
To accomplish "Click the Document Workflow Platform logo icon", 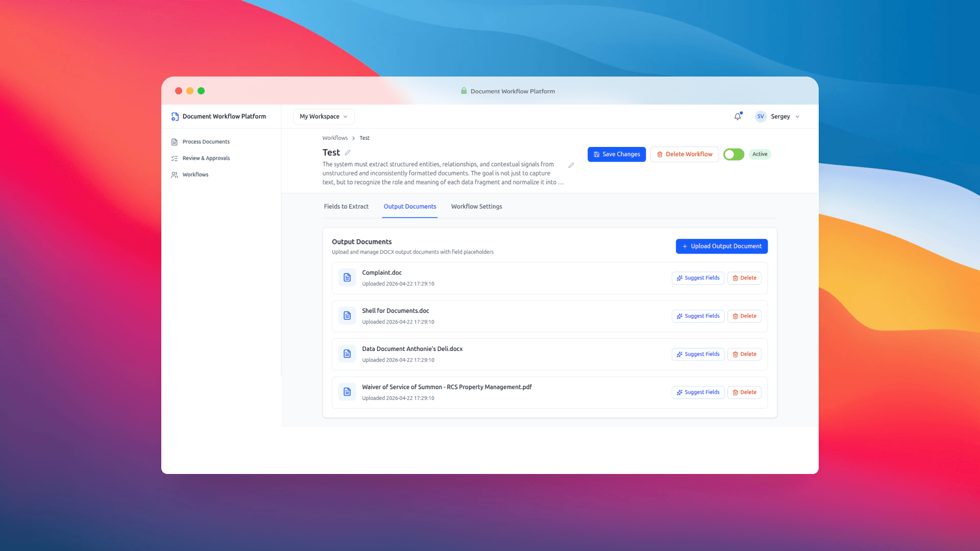I will [175, 116].
